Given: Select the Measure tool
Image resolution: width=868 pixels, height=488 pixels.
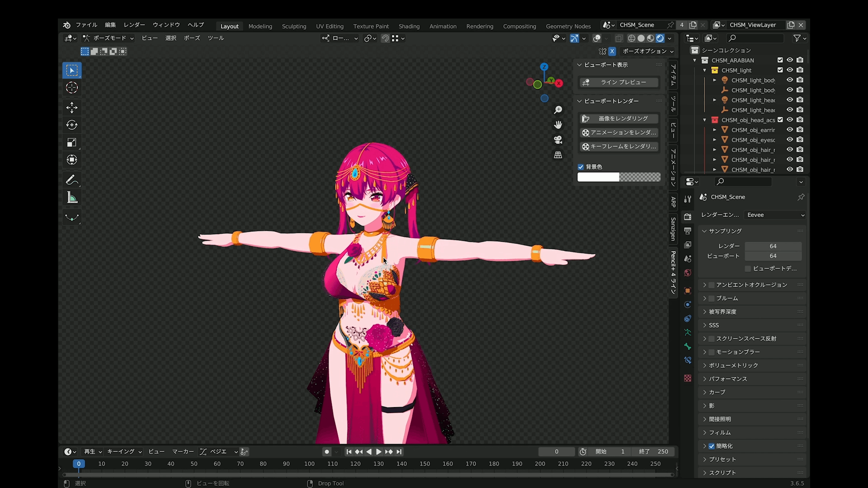Looking at the screenshot, I should point(72,197).
